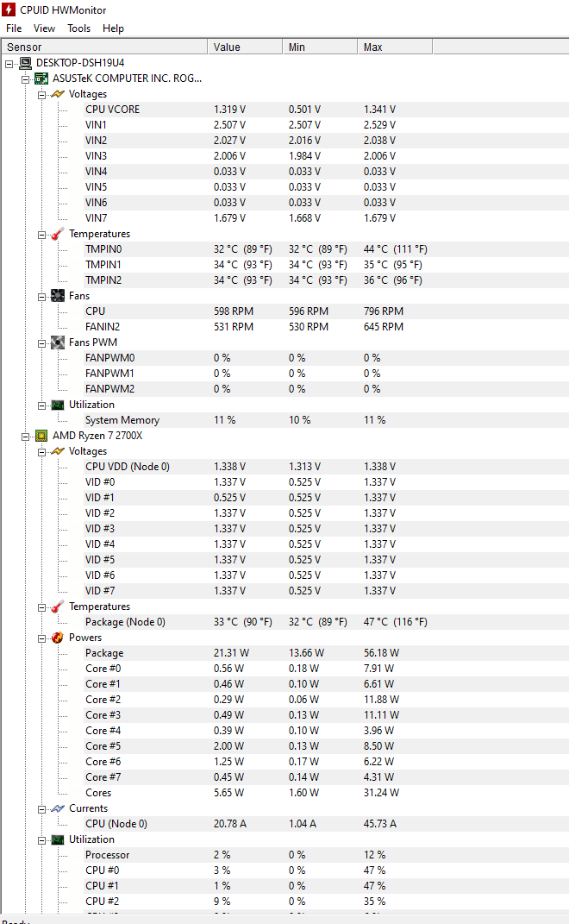Select the CPU fan row under Fans

(326, 311)
